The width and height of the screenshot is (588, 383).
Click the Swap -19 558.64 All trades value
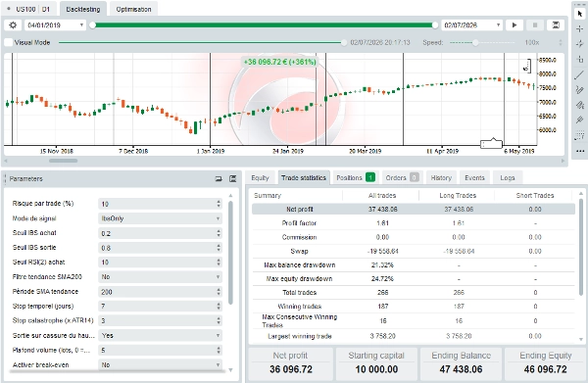382,251
